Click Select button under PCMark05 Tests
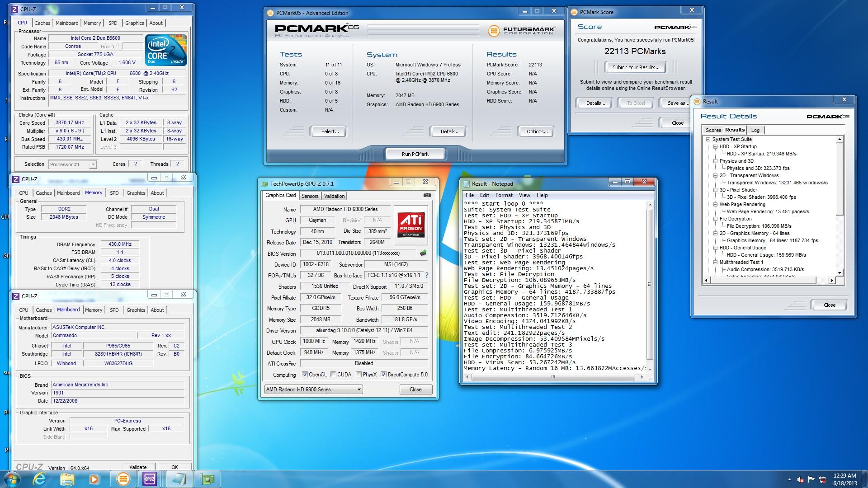 coord(330,131)
